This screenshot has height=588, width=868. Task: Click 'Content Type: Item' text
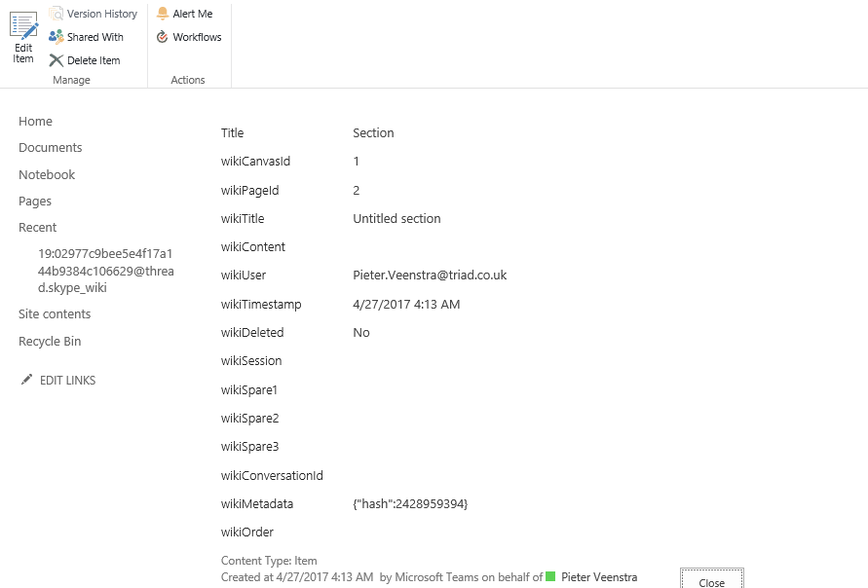point(269,561)
